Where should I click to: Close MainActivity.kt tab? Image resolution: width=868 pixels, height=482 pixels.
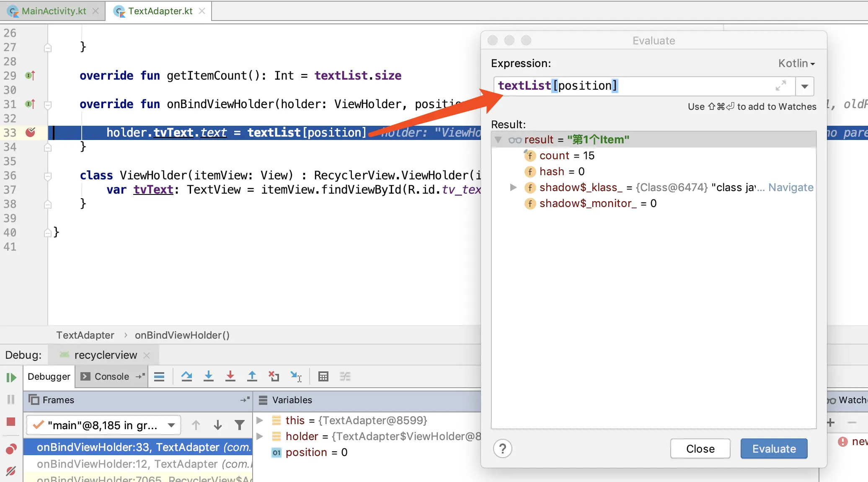click(96, 11)
